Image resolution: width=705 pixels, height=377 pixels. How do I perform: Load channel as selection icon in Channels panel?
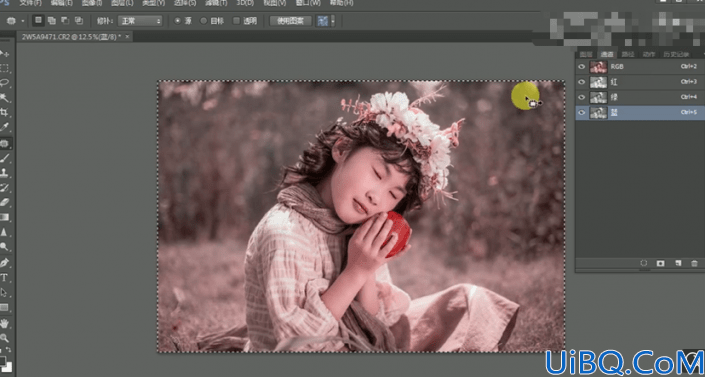[643, 263]
